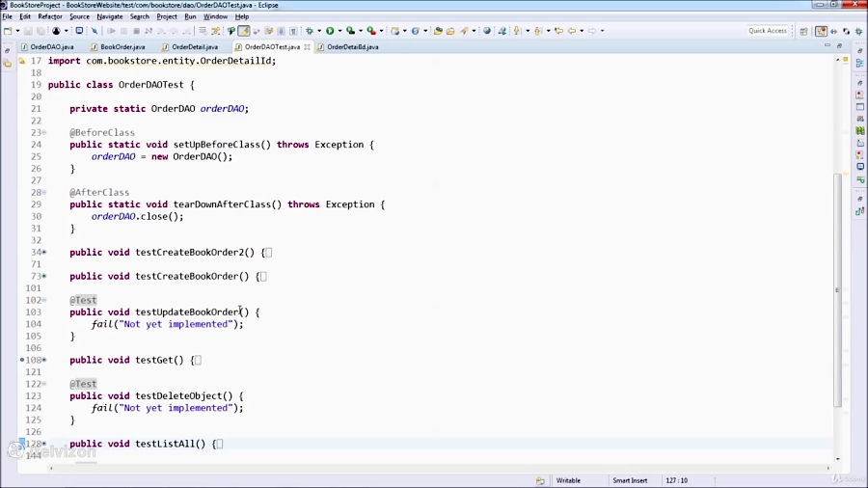Close the OrderDAOTest.java tab
This screenshot has width=868, height=488.
(307, 47)
